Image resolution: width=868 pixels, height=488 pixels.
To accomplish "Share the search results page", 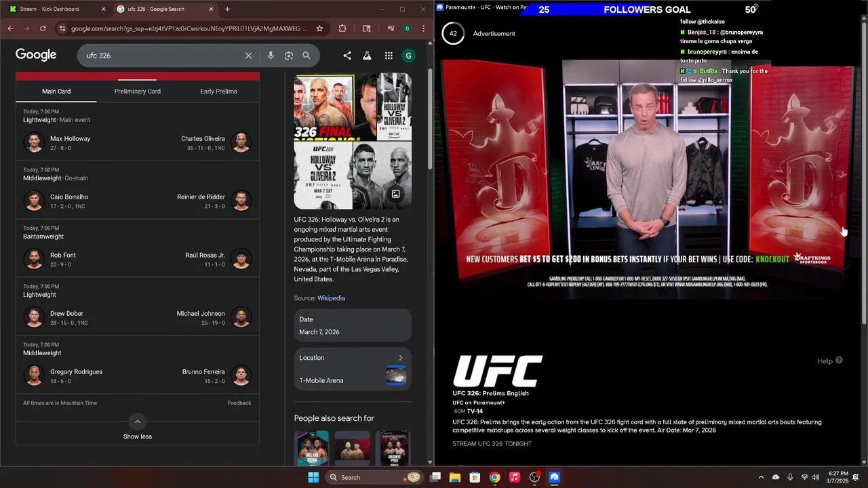I will tap(347, 56).
